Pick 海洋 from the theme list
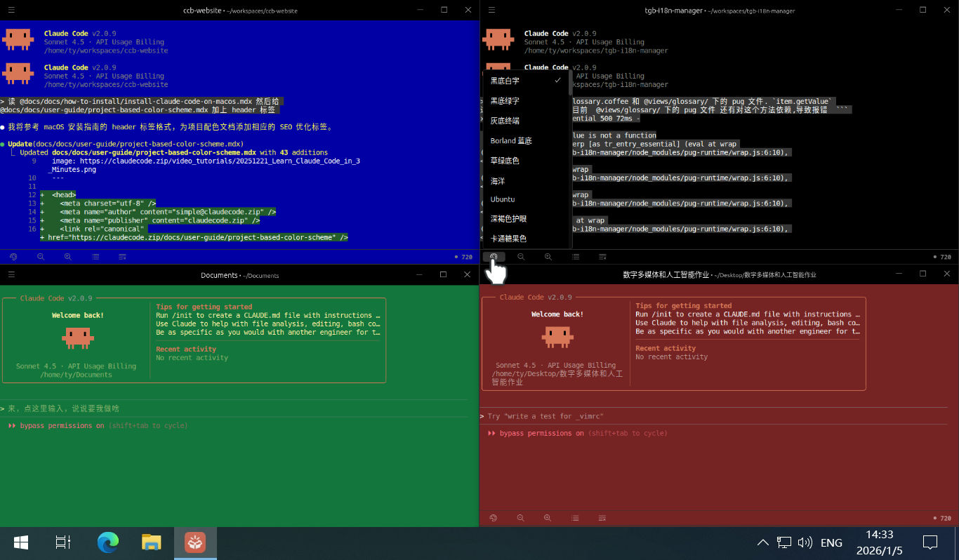 (498, 180)
